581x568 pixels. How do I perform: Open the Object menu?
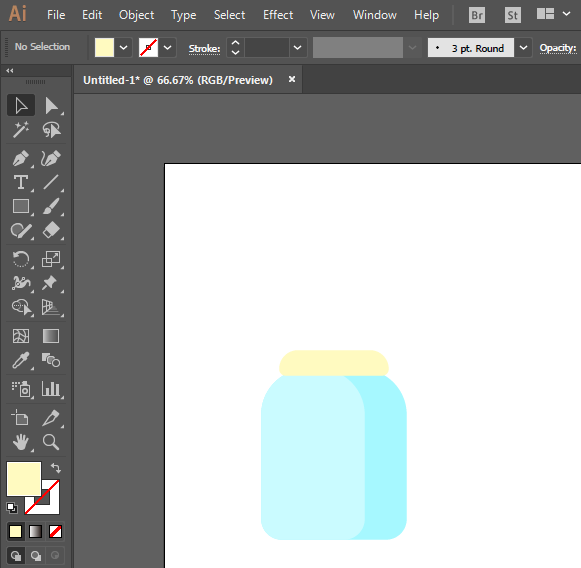(136, 15)
